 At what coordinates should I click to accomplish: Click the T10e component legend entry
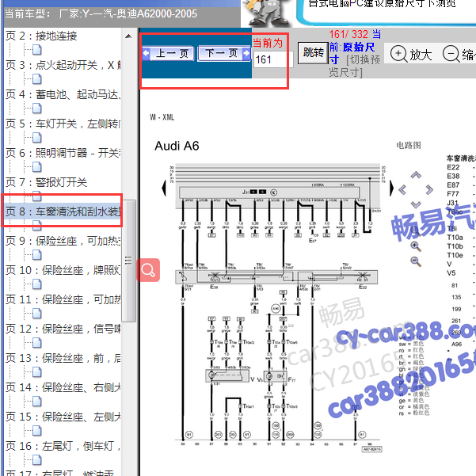[455, 255]
